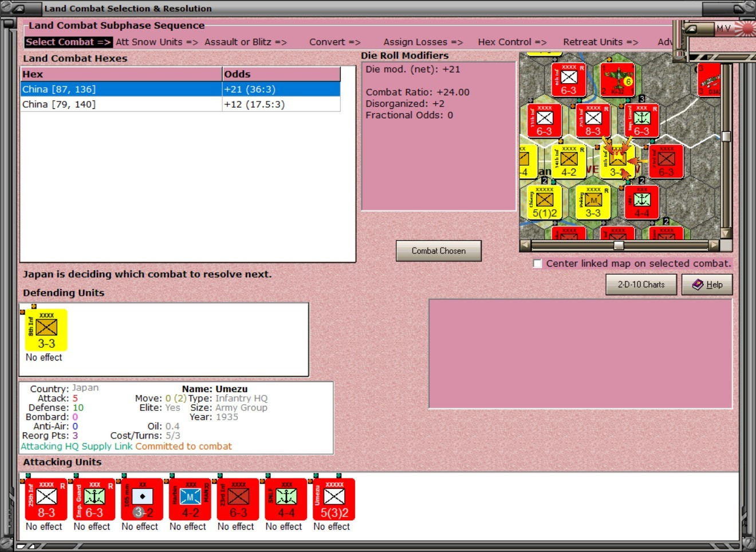The image size is (756, 552).
Task: Select the Select Combat subphase
Action: (x=68, y=42)
